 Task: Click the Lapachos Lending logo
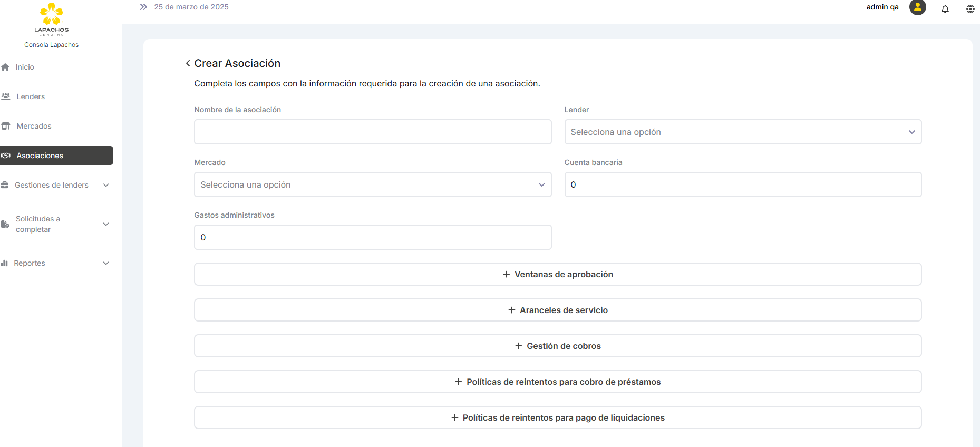coord(52,19)
